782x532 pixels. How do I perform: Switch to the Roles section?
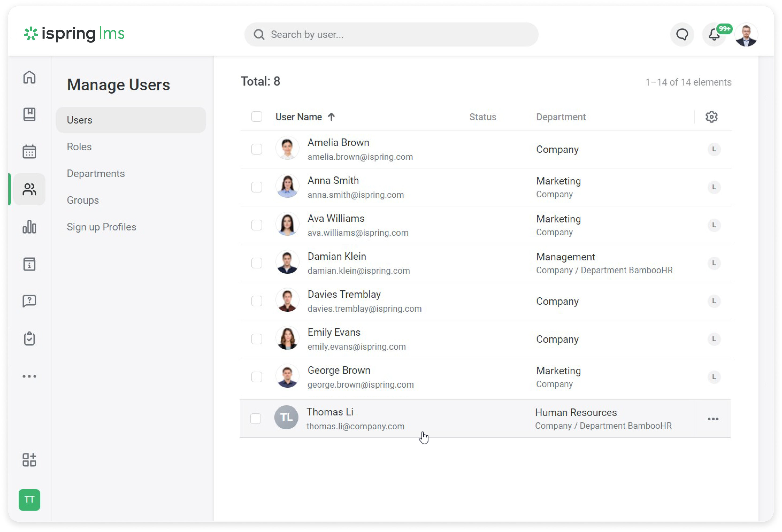click(x=79, y=147)
